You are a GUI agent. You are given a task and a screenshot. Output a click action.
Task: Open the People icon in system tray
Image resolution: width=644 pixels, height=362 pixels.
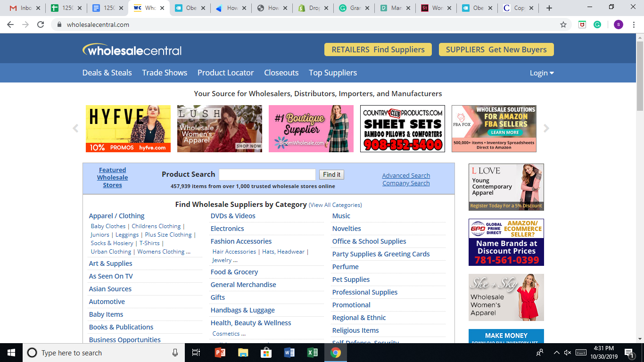click(540, 353)
